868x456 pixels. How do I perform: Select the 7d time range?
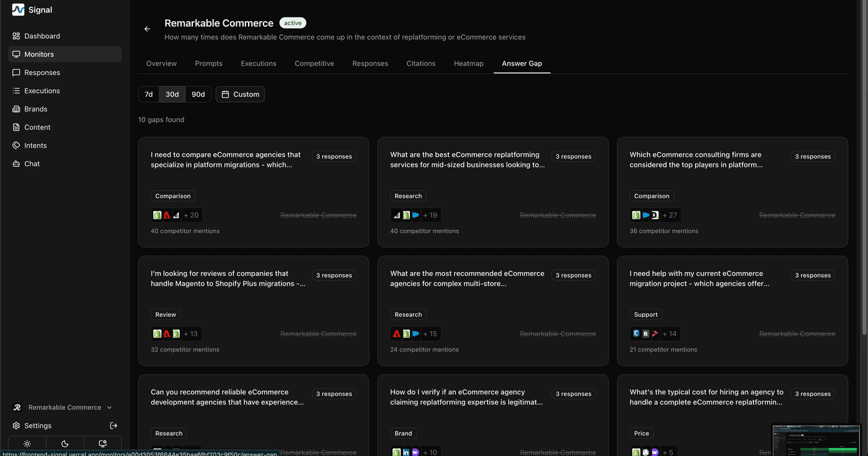[149, 94]
